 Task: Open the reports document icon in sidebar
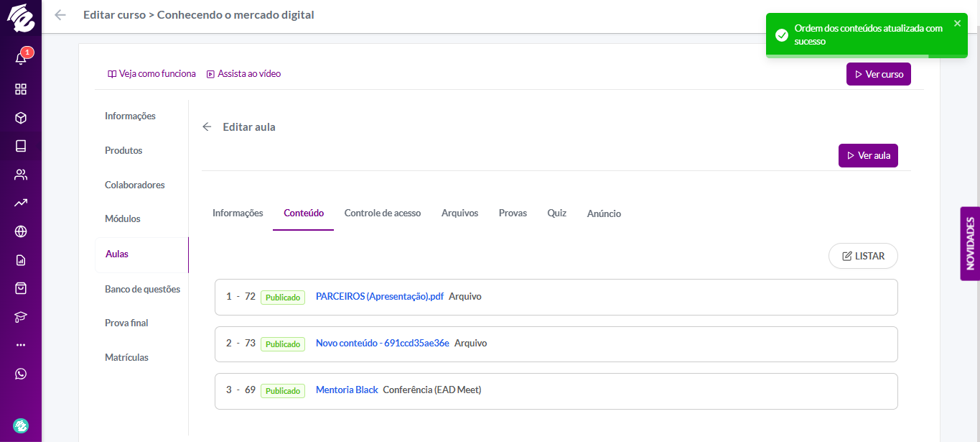(21, 260)
